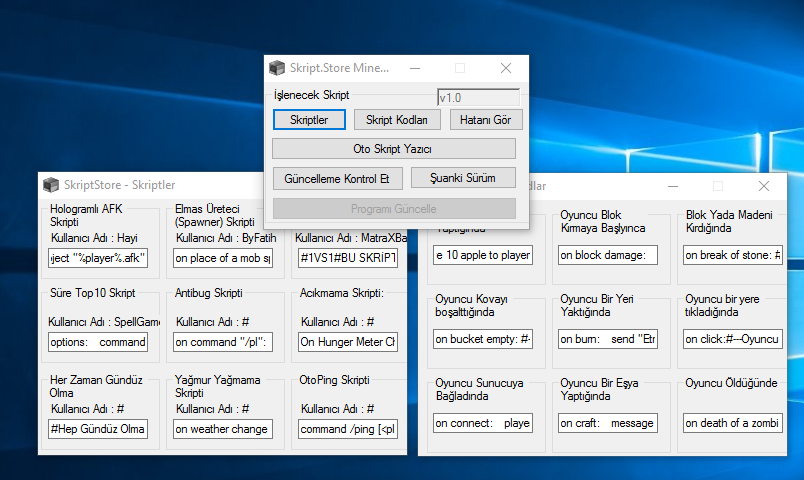Click the 'on break of stone' field
Screen dimensions: 804x480
733,255
